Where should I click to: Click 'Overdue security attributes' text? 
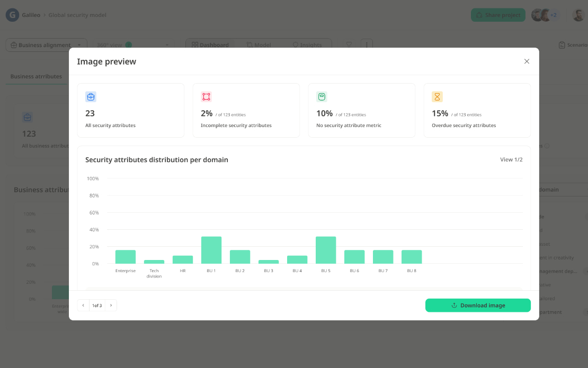pos(464,125)
